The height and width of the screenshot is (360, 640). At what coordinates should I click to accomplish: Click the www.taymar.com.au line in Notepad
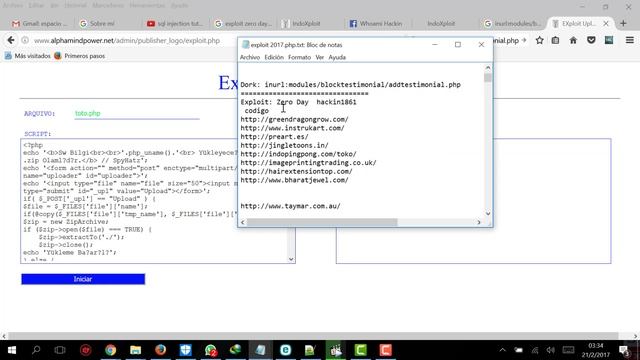[x=290, y=206]
